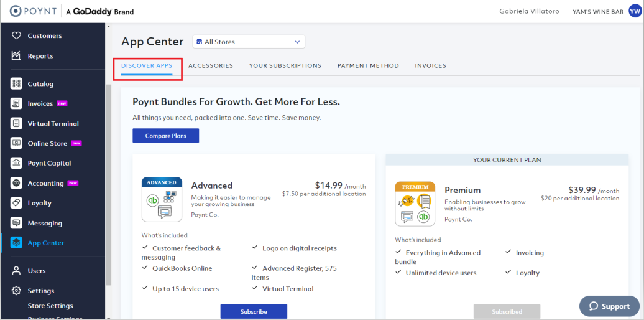Screen dimensions: 644x320
Task: Click the Poynt Capital bank icon
Action: (16, 163)
